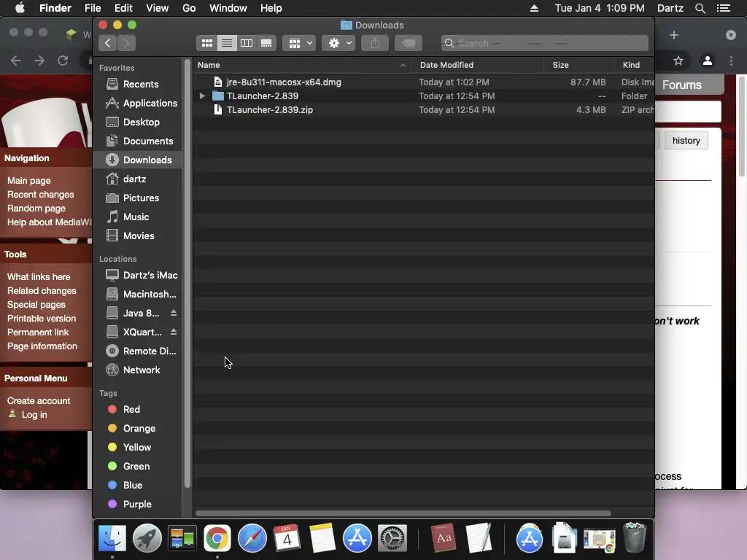Viewport: 747px width, 560px height.
Task: Open the history tab in browser
Action: (x=686, y=141)
